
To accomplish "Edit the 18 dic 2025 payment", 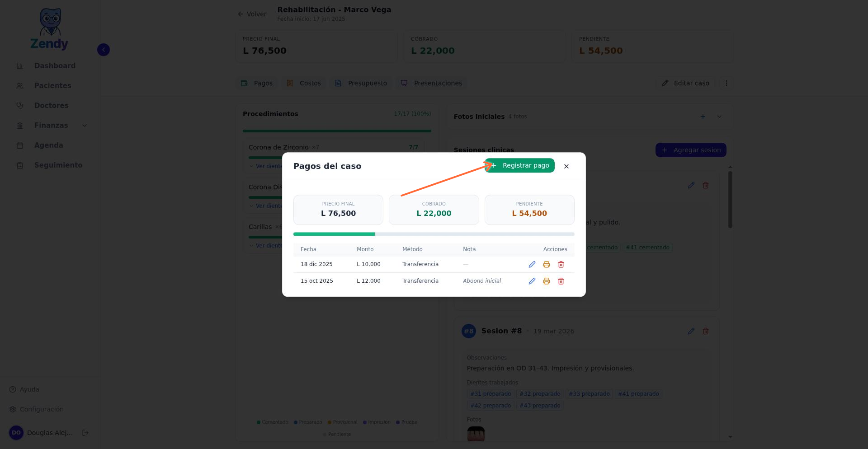I will point(532,264).
